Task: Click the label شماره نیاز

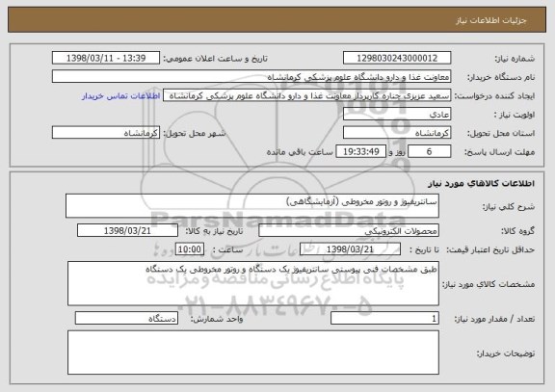Action: [x=515, y=59]
